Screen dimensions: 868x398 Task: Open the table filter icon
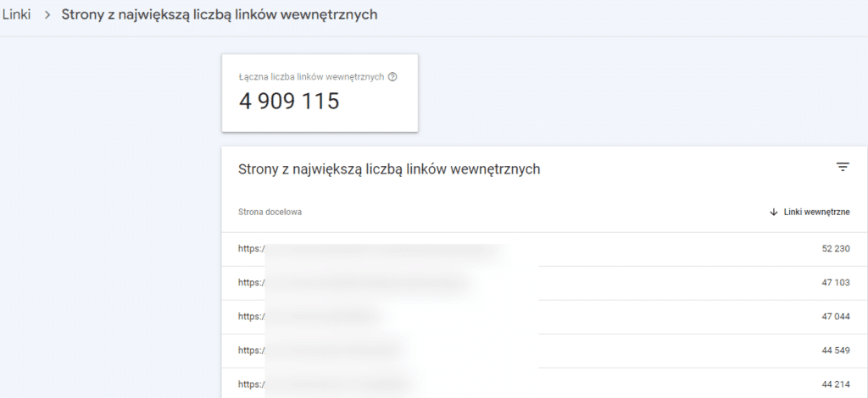[x=843, y=168]
